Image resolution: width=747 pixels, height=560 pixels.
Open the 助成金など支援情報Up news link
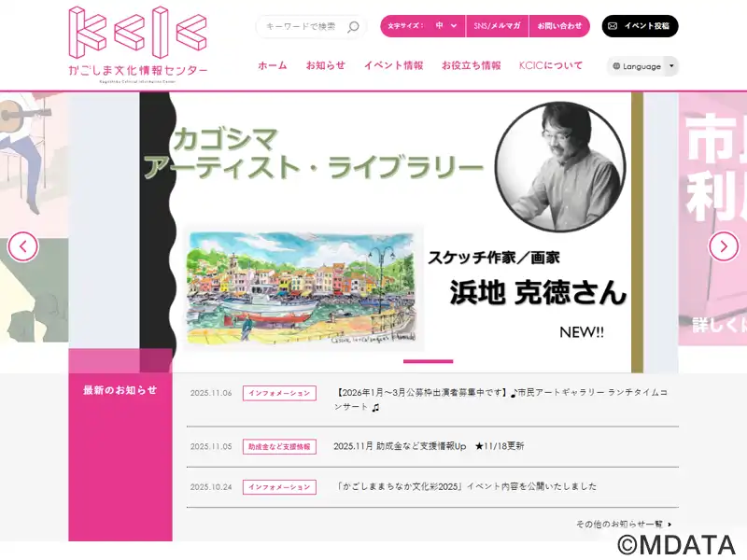coord(429,446)
